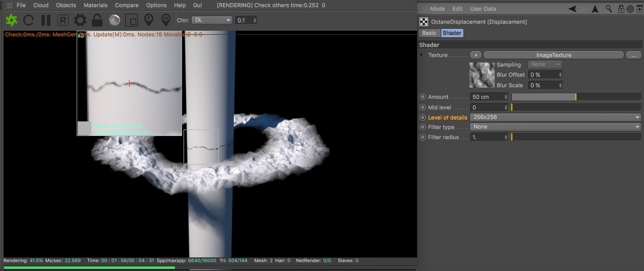Click the green render progress bar
The width and height of the screenshot is (644, 271).
(x=89, y=267)
